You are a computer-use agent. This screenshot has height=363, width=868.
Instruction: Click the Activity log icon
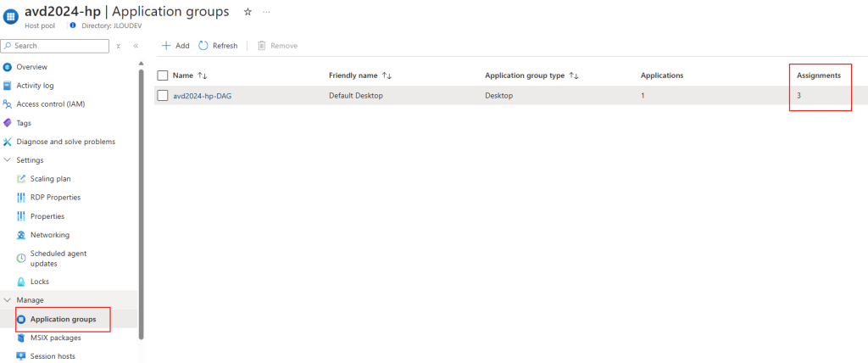click(x=7, y=86)
